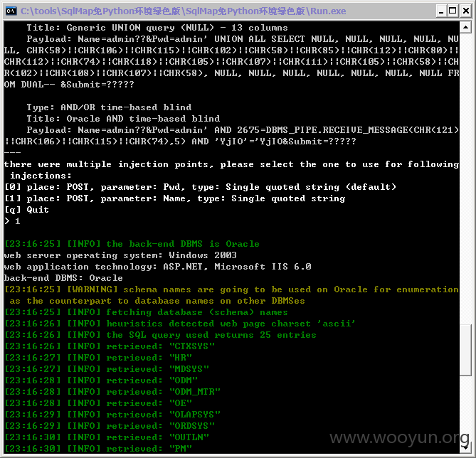
Task: Click option [1] POST parameter Name line
Action: 174,198
